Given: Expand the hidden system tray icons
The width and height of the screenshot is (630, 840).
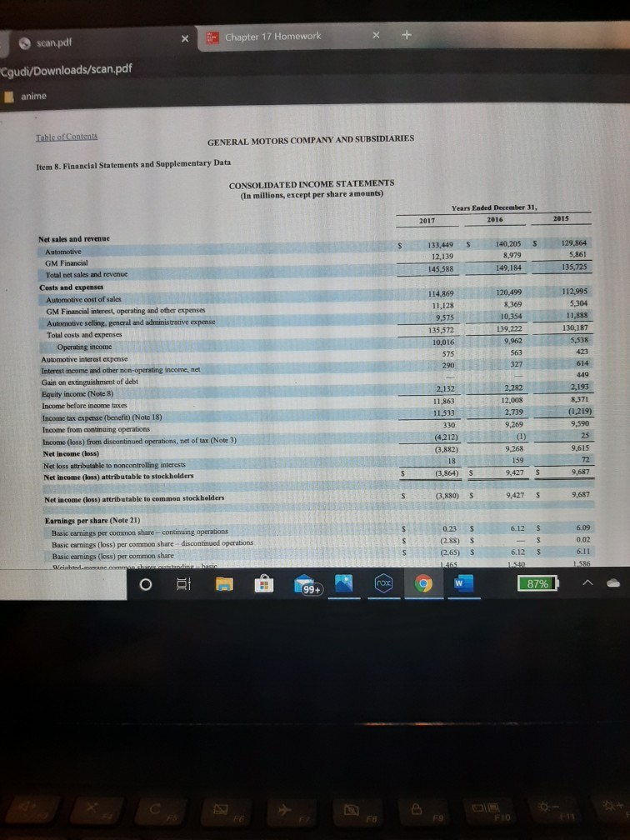Looking at the screenshot, I should click(587, 583).
